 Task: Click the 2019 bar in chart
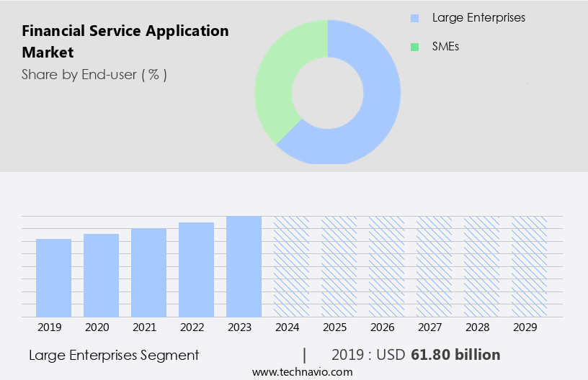[54, 278]
